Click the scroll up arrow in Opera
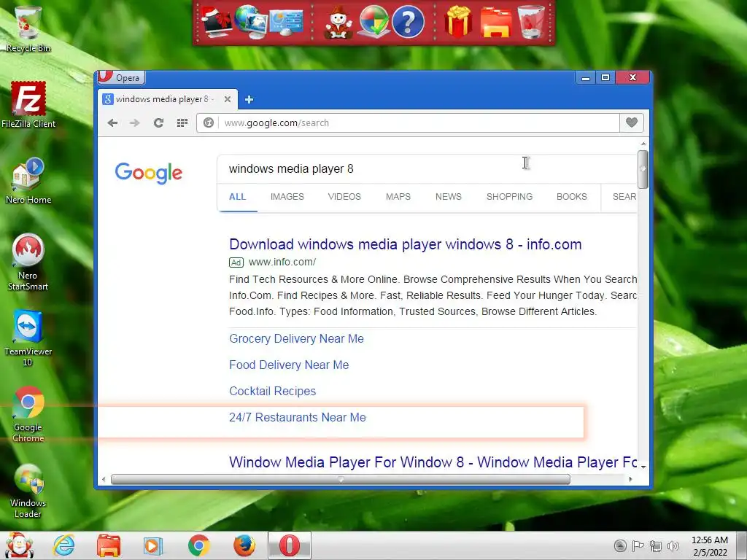The image size is (747, 560). click(x=643, y=144)
